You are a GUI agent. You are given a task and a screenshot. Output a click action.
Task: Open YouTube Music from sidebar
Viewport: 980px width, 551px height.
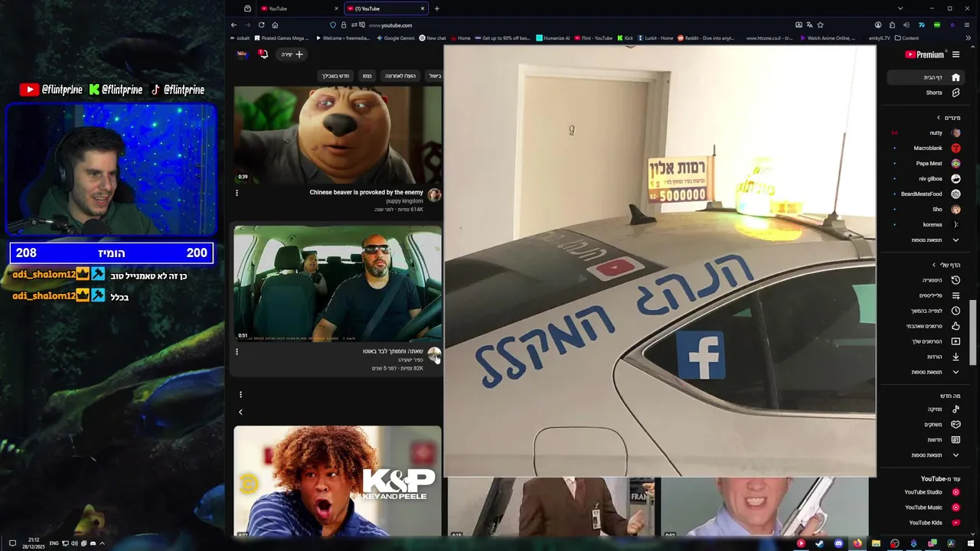coord(925,507)
